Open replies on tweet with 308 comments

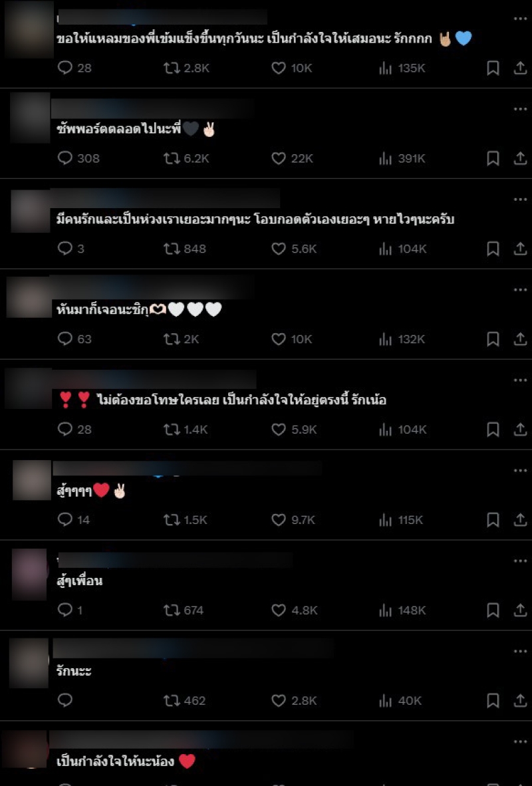(x=78, y=158)
